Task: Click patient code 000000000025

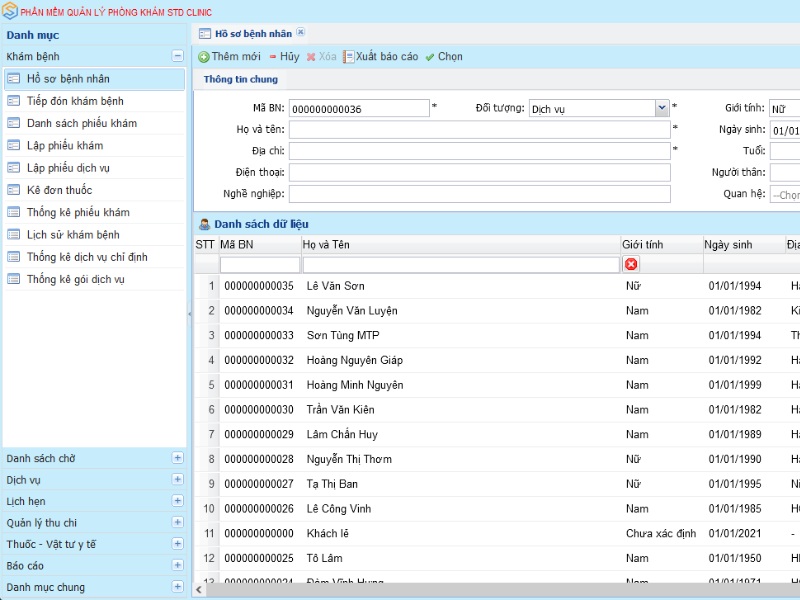Action: [259, 558]
